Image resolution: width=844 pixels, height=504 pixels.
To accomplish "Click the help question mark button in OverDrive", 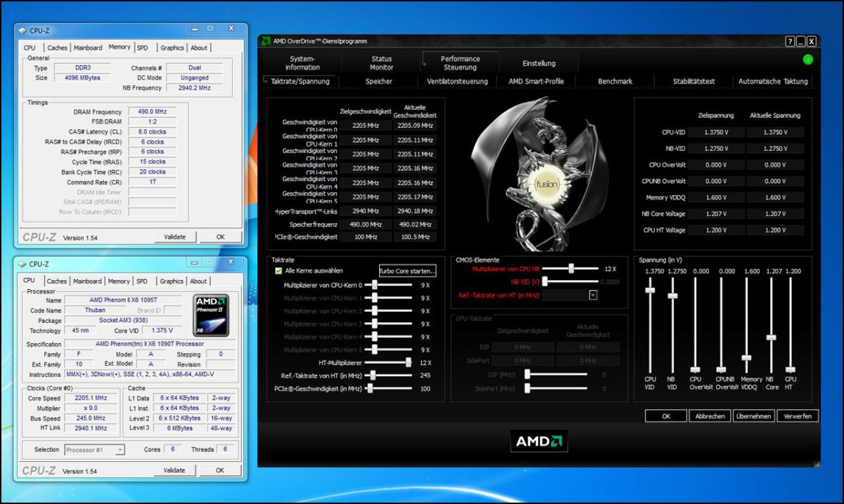I will 790,42.
